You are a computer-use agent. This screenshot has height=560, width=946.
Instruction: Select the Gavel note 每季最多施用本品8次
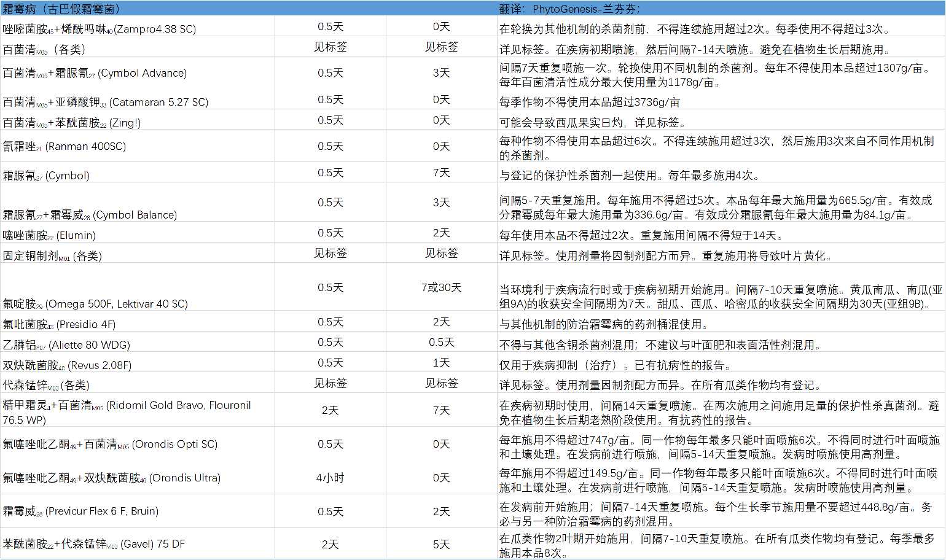717,546
